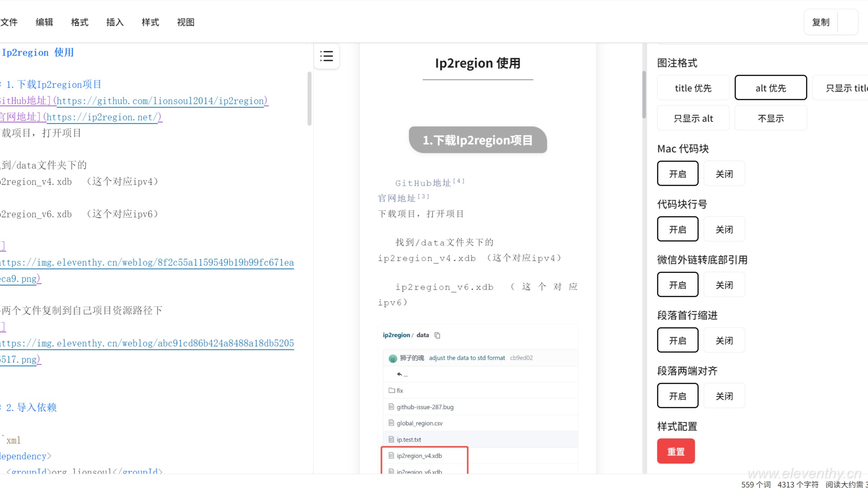Enable Mac 代码块 with 开启
The height and width of the screenshot is (488, 868).
(678, 173)
